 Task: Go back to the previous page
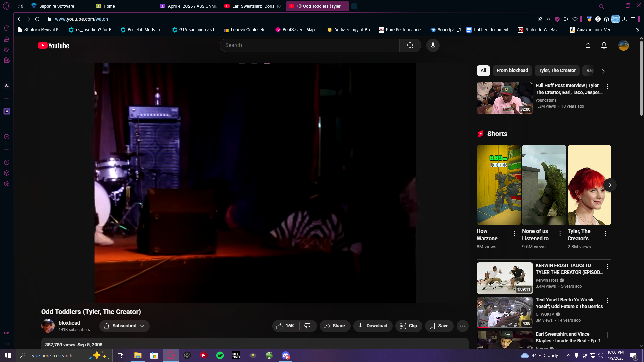[x=19, y=19]
